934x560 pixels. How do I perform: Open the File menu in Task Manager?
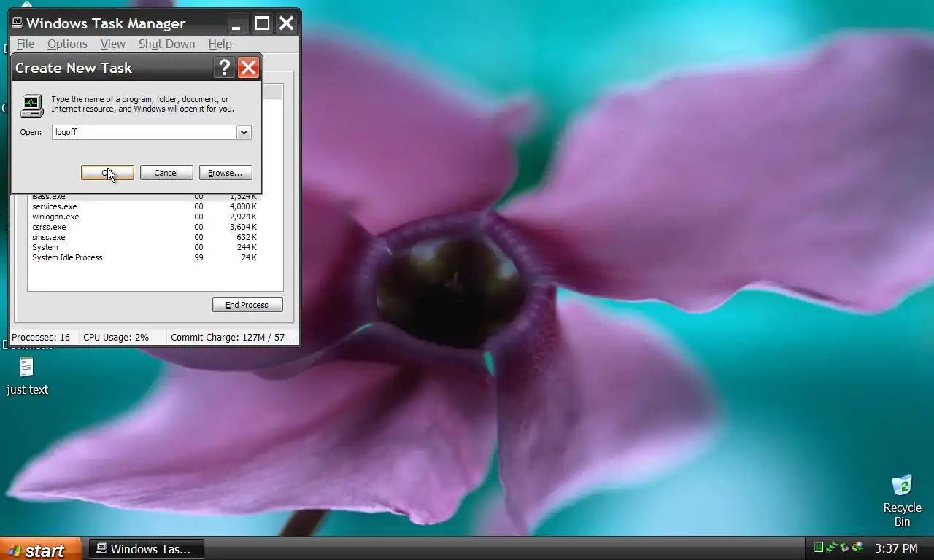click(x=25, y=44)
